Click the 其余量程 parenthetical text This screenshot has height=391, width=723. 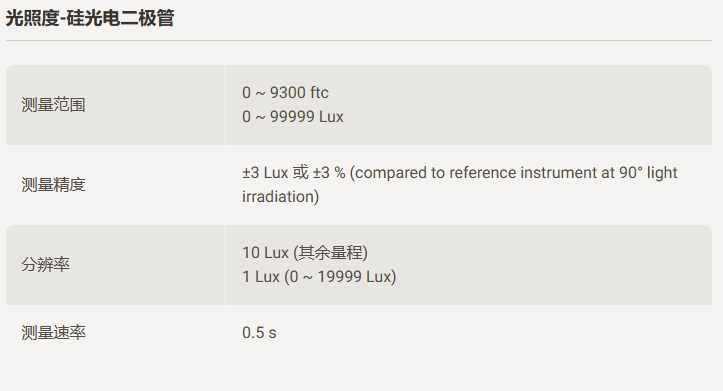[330, 253]
